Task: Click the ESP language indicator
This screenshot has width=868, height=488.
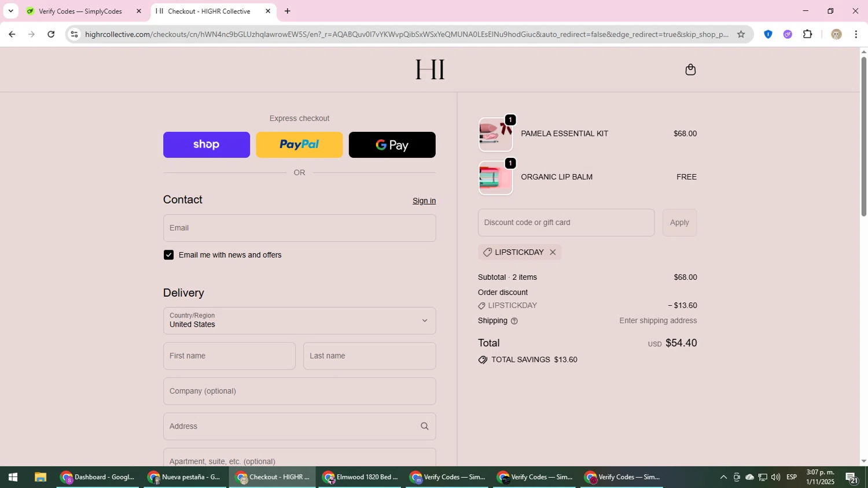Action: pos(792,477)
